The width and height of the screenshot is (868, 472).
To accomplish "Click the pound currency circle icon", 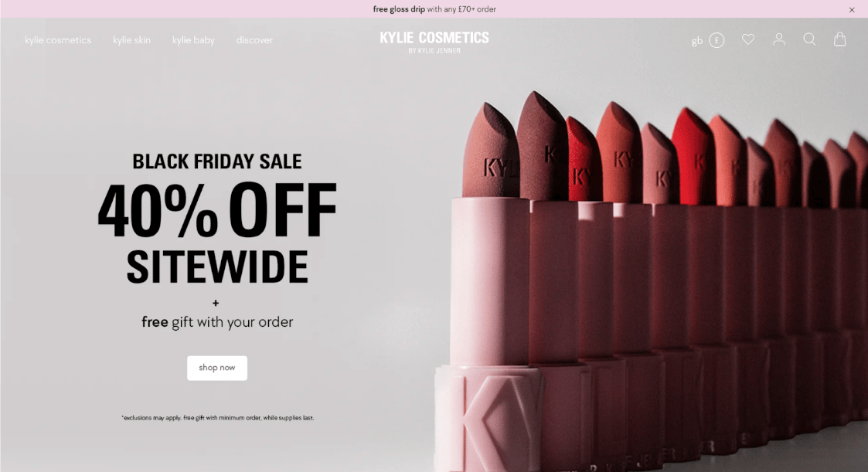I will [x=717, y=40].
